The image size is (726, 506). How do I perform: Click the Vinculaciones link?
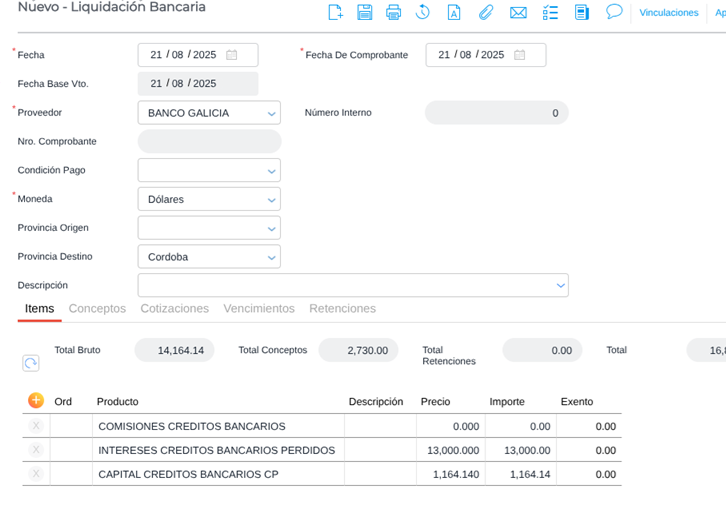click(668, 13)
